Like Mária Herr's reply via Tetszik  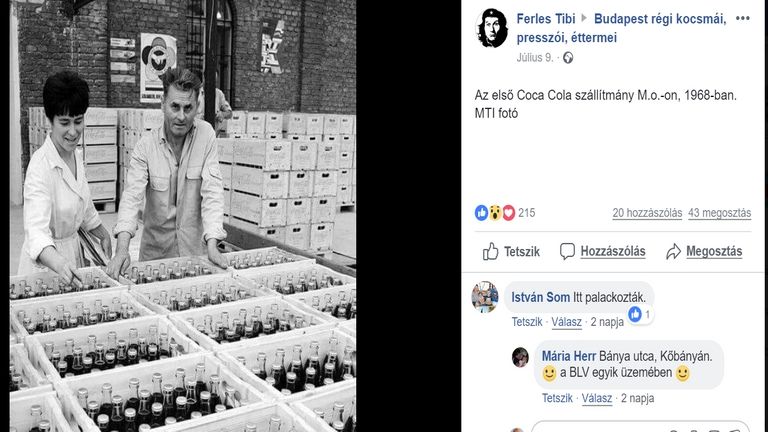point(557,398)
